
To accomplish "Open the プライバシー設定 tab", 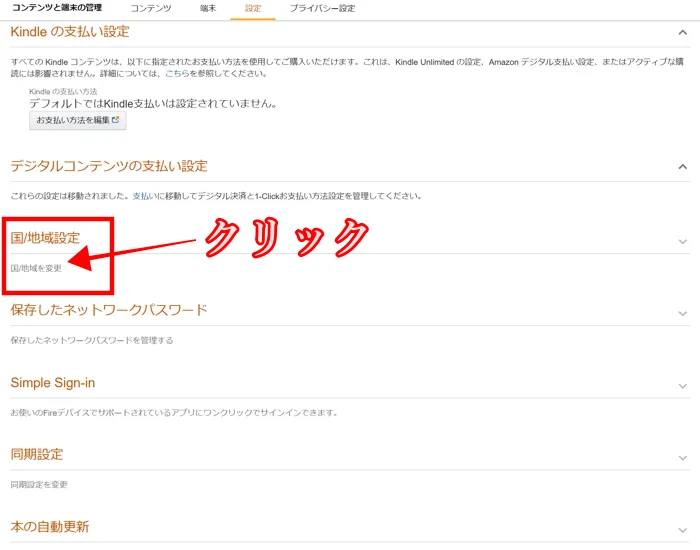I will coord(322,8).
